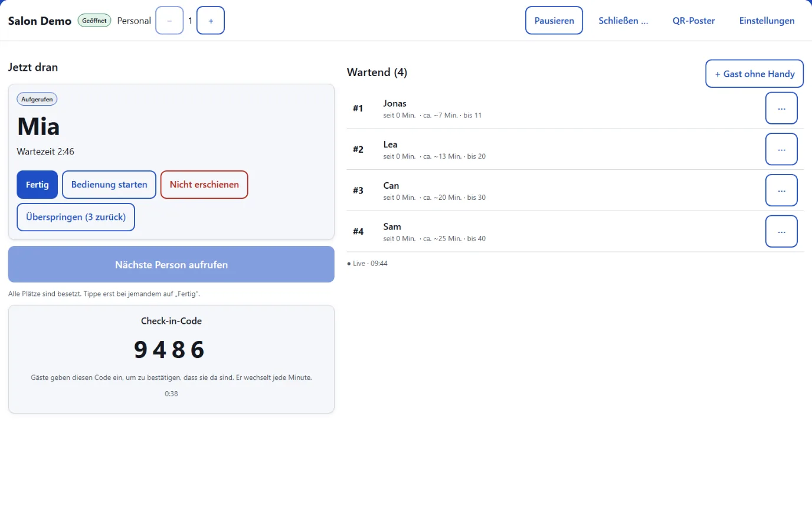Increase Personal count with plus button
Image resolution: width=812 pixels, height=506 pixels.
coord(211,21)
